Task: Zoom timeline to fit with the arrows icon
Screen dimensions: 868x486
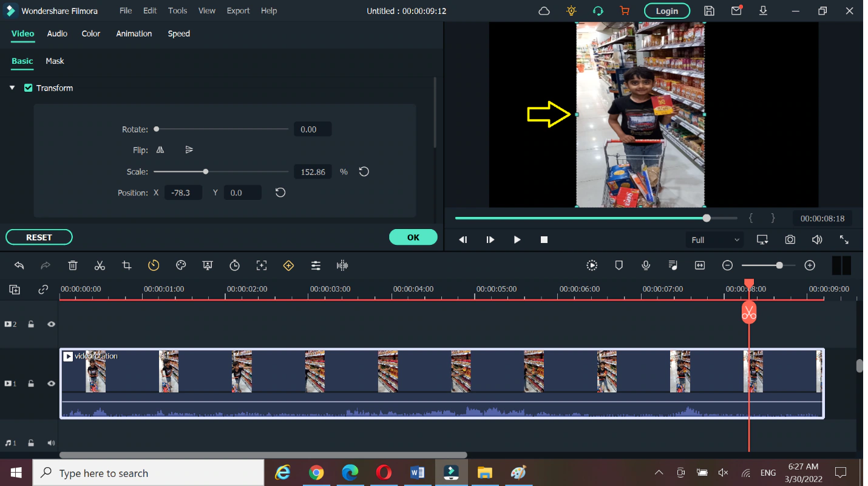Action: tap(700, 265)
